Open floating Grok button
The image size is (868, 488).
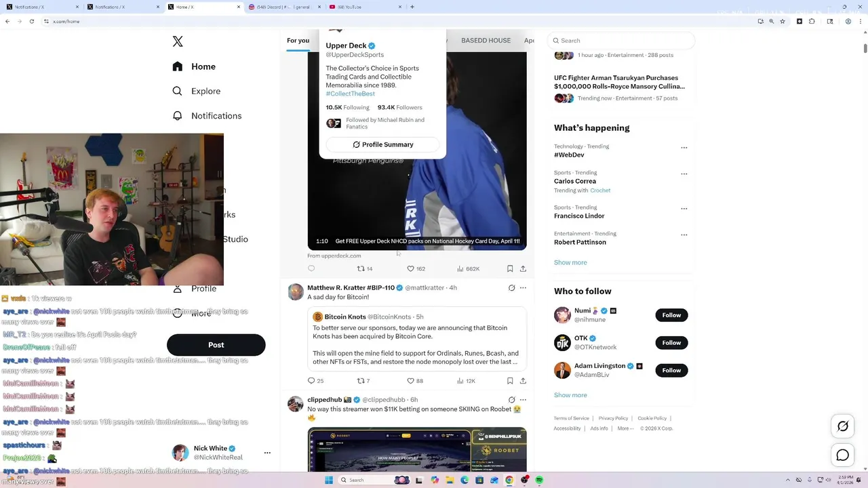pyautogui.click(x=843, y=426)
